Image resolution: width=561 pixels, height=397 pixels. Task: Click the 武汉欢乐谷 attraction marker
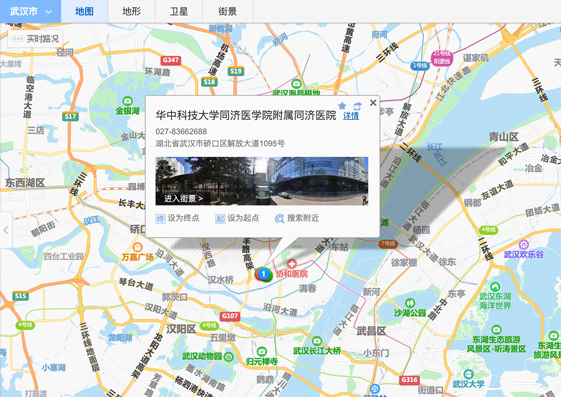point(523,245)
